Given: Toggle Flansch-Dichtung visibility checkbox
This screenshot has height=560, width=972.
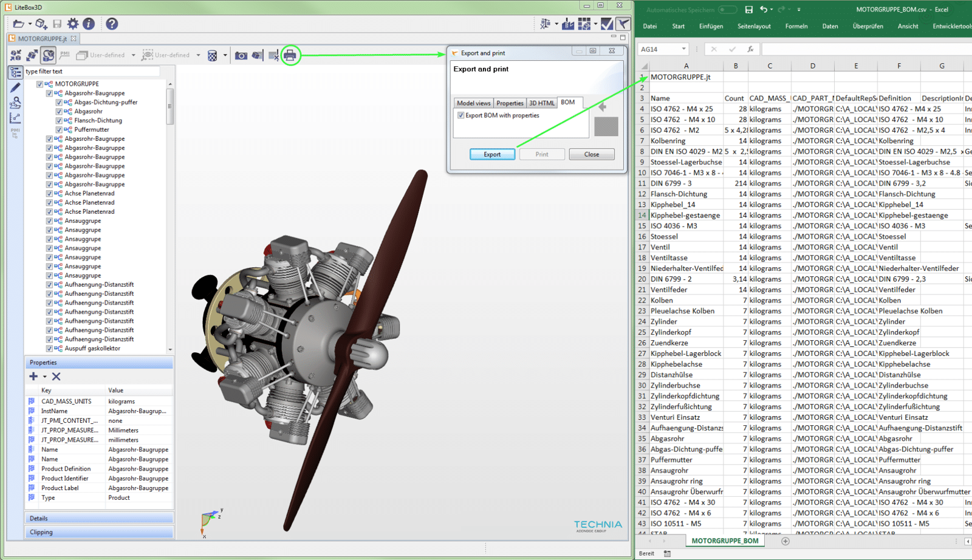Looking at the screenshot, I should pos(59,120).
